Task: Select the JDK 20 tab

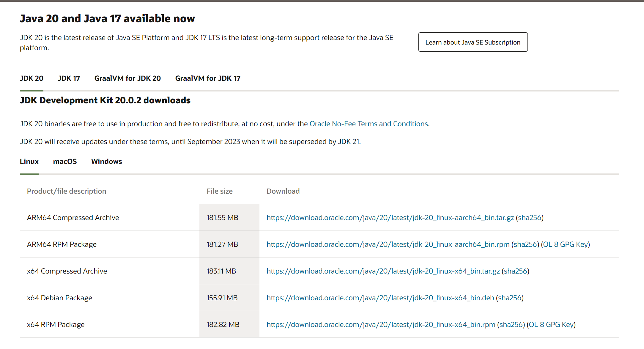Action: (x=32, y=78)
